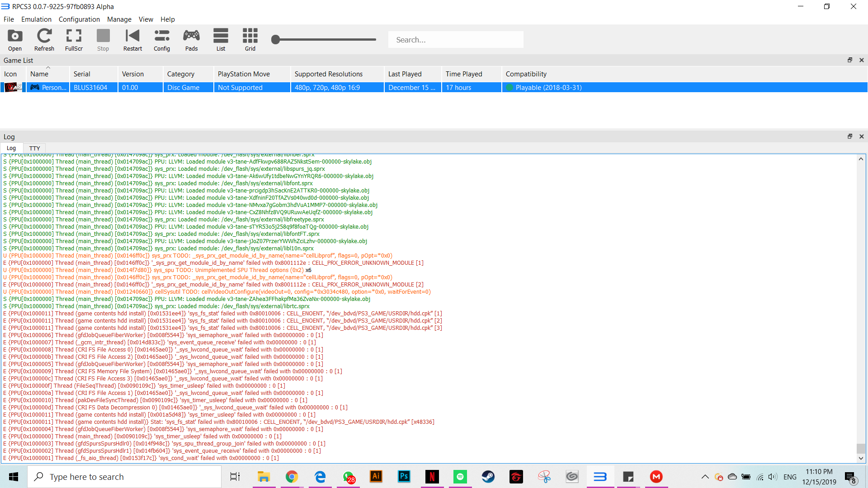Screen dimensions: 868x488
Task: Float the Game List panel
Action: click(x=849, y=60)
